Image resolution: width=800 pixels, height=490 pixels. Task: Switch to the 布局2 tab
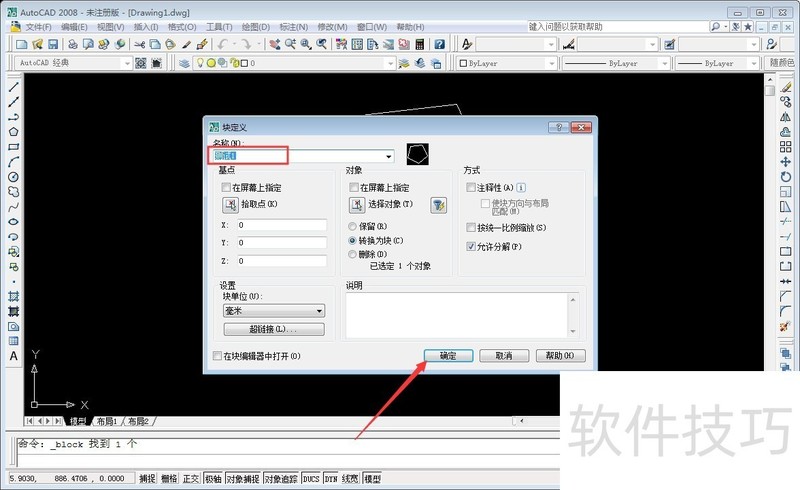tap(138, 421)
